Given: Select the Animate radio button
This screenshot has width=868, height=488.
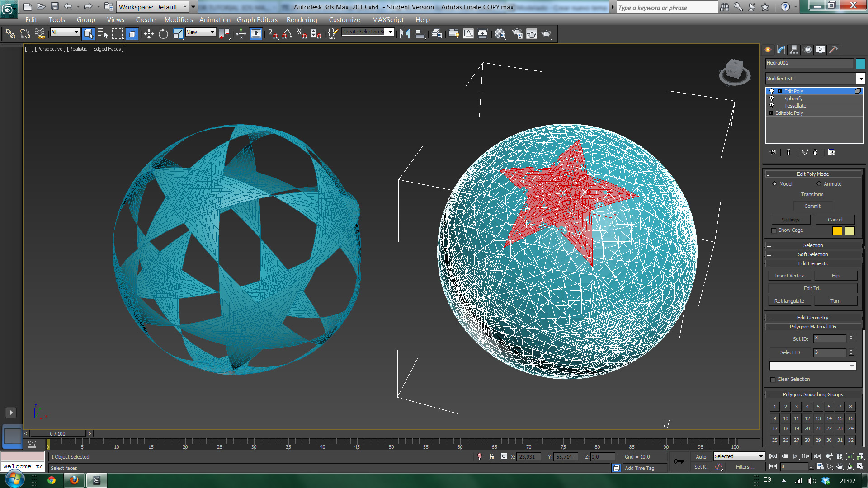Looking at the screenshot, I should [x=819, y=184].
